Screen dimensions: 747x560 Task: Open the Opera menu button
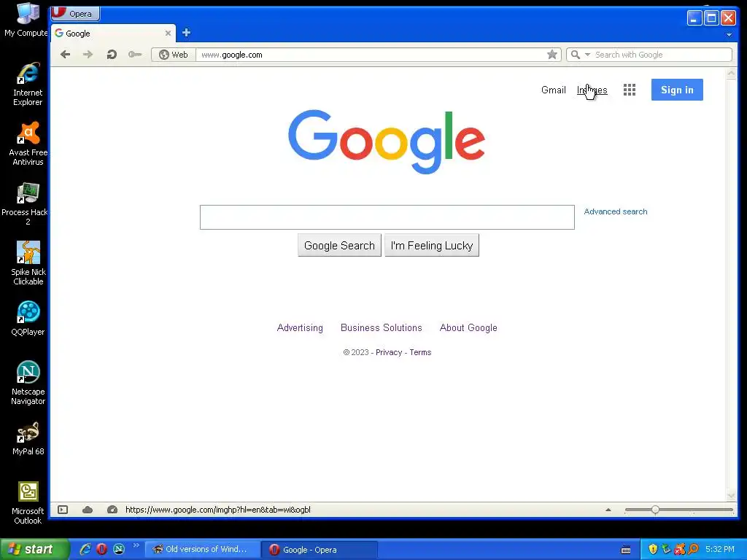pyautogui.click(x=76, y=13)
